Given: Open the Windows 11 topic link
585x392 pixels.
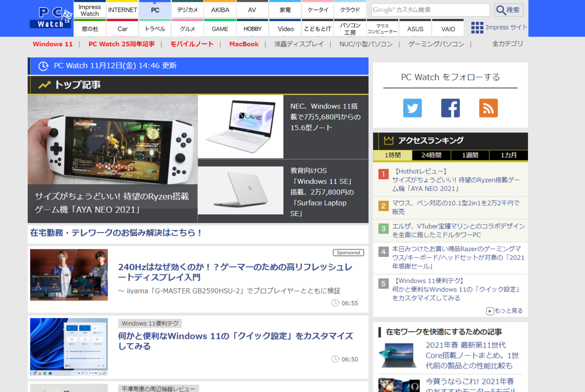Looking at the screenshot, I should (53, 44).
